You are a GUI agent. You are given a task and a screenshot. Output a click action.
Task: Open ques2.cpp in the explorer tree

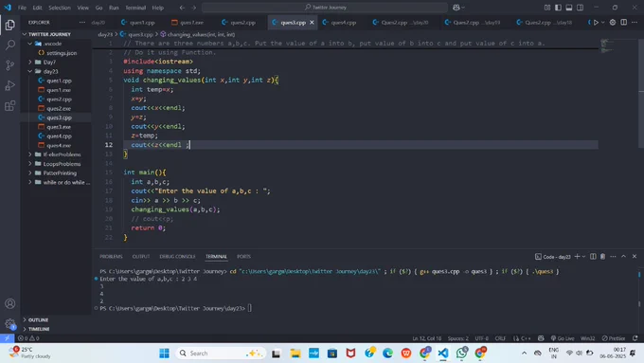point(59,100)
